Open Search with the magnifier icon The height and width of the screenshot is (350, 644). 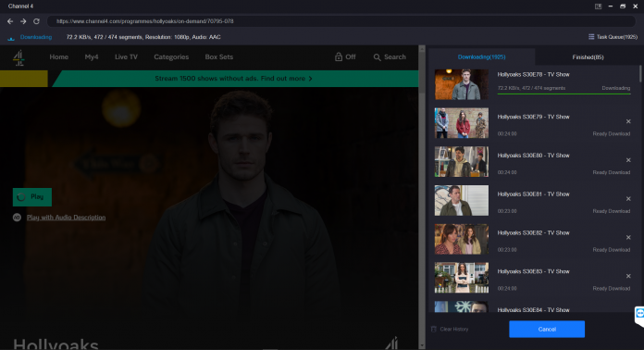[x=377, y=57]
